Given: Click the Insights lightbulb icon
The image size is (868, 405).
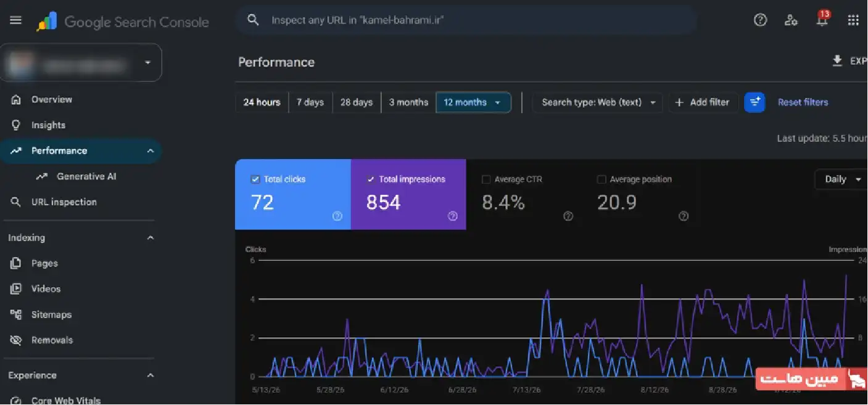Looking at the screenshot, I should click(17, 125).
